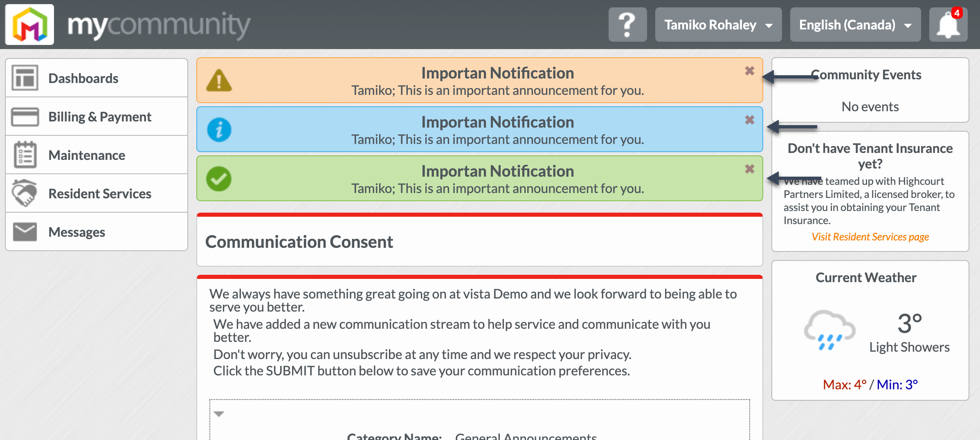980x440 pixels.
Task: Close the green success notification
Action: click(749, 169)
